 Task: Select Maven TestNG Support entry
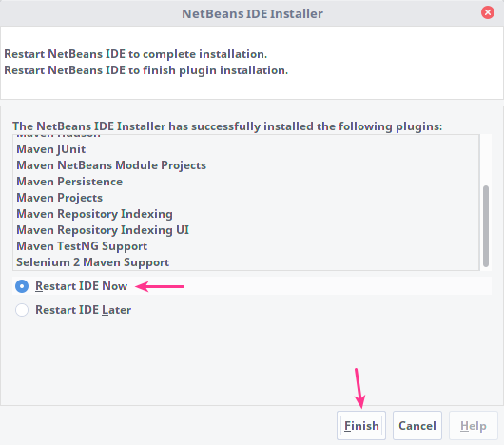pos(246,246)
